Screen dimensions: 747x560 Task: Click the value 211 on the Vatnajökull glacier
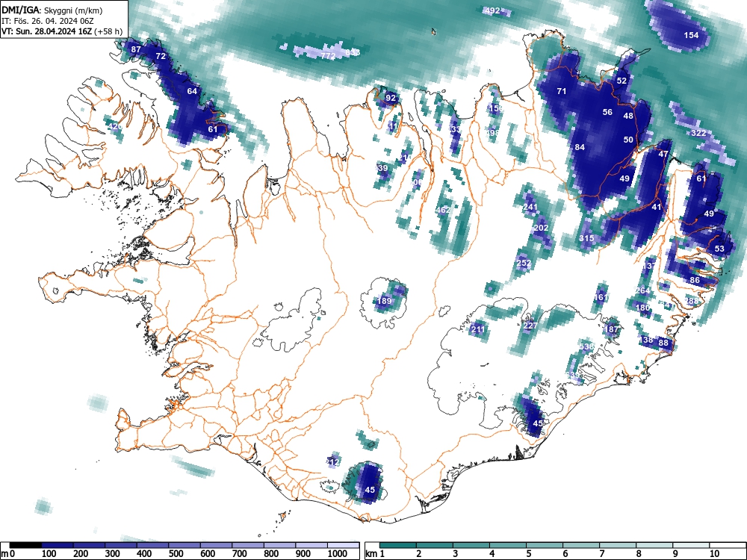(478, 329)
